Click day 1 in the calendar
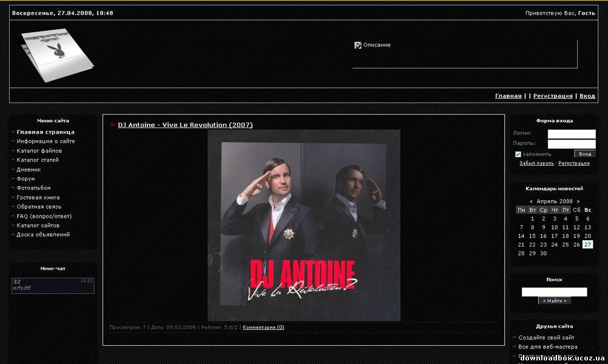 click(x=532, y=218)
